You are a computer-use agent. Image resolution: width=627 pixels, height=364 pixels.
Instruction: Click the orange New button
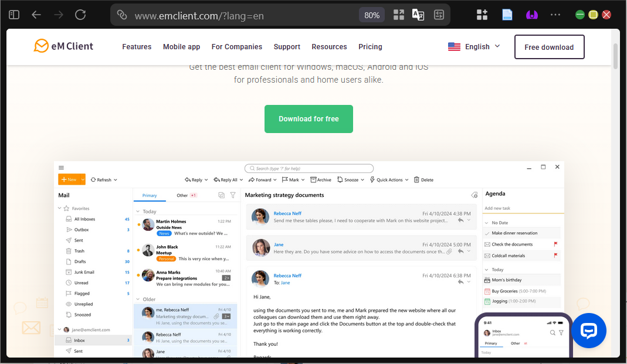pyautogui.click(x=69, y=179)
